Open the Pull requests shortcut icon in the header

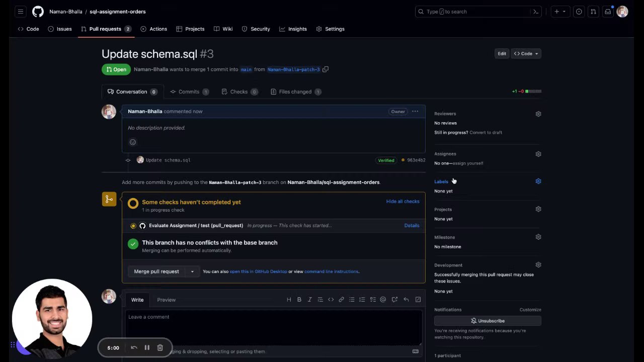(x=594, y=12)
